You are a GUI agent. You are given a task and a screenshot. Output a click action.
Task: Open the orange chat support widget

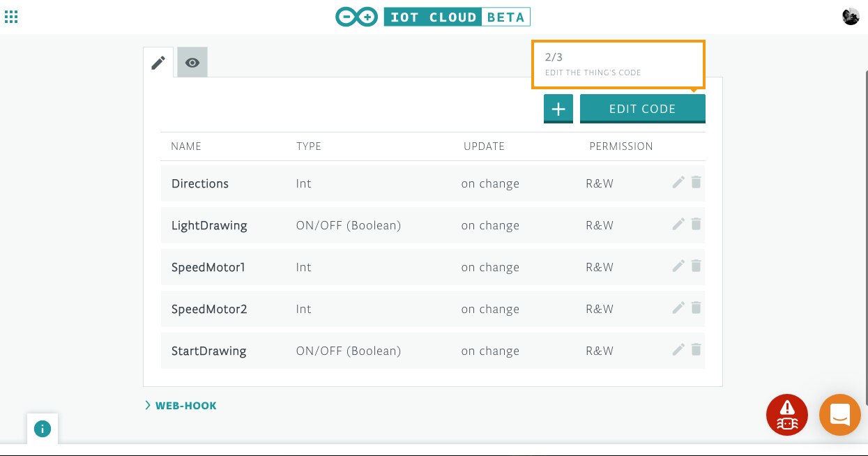839,414
